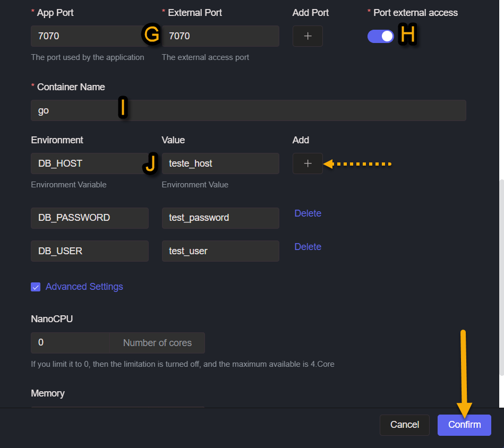Delete the DB_PASSWORD environment row
Screen dimensions: 504x448
(307, 213)
